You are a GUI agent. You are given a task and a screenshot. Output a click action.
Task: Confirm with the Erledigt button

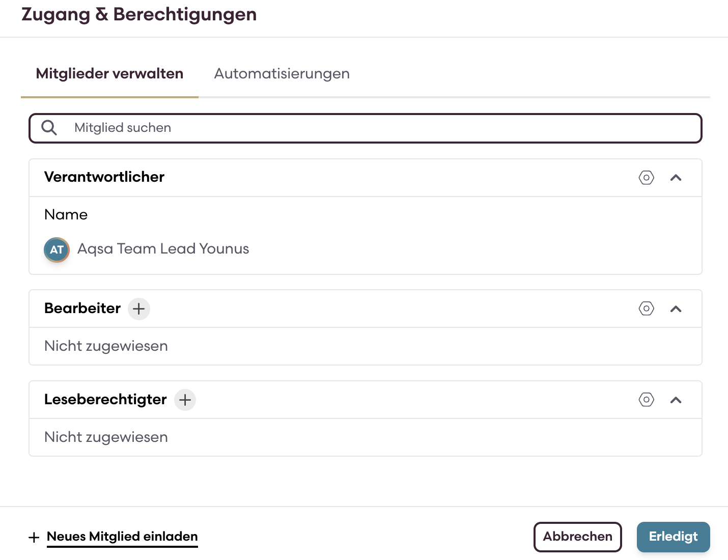point(673,537)
